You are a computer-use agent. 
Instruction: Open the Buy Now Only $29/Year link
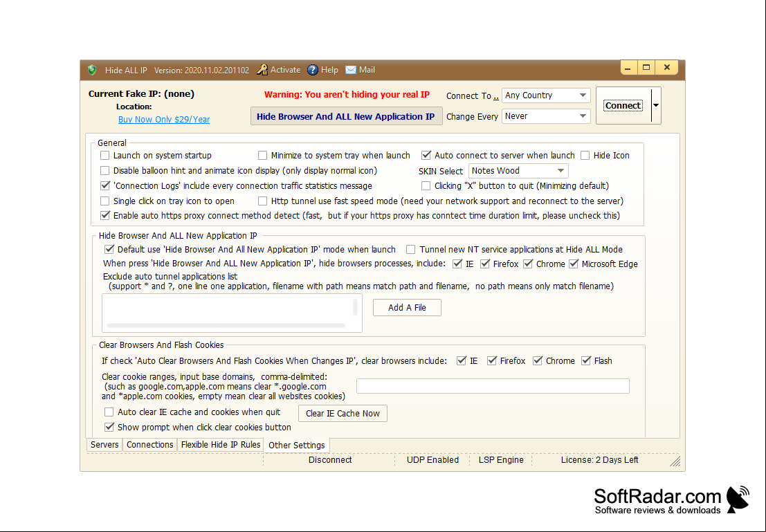tap(164, 119)
